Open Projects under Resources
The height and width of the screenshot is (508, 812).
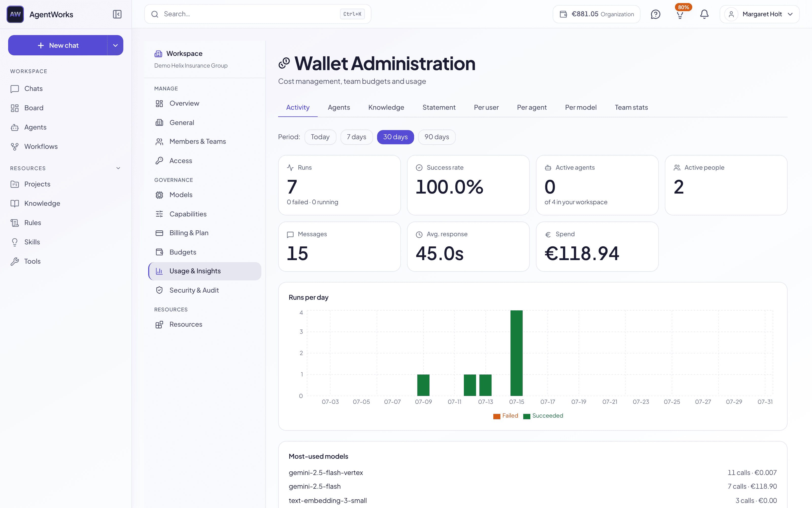coord(66,184)
